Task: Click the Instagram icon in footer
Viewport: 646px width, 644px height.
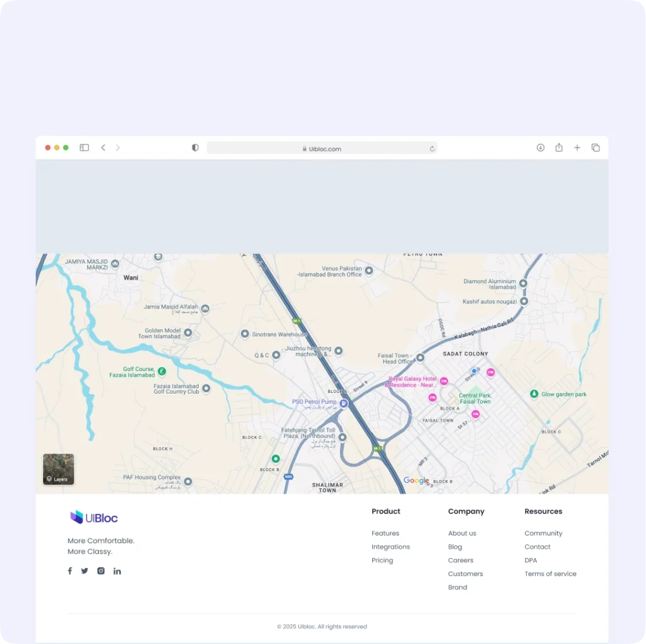Action: [x=101, y=571]
